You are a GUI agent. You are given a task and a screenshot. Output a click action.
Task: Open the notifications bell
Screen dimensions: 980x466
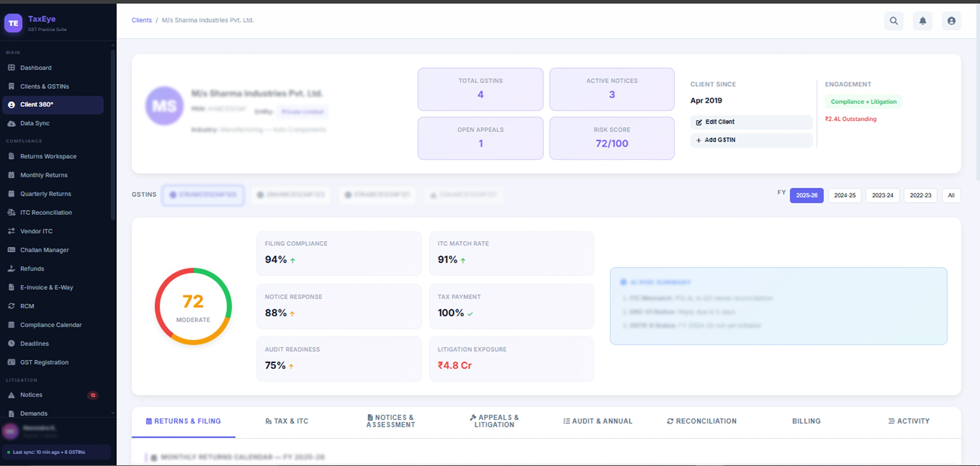tap(922, 21)
